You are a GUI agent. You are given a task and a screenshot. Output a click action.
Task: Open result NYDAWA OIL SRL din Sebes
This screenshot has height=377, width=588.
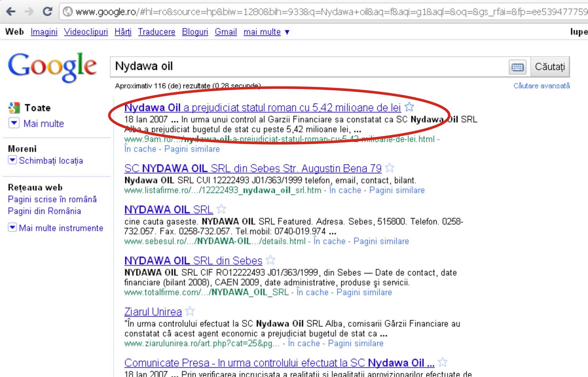coord(193,260)
